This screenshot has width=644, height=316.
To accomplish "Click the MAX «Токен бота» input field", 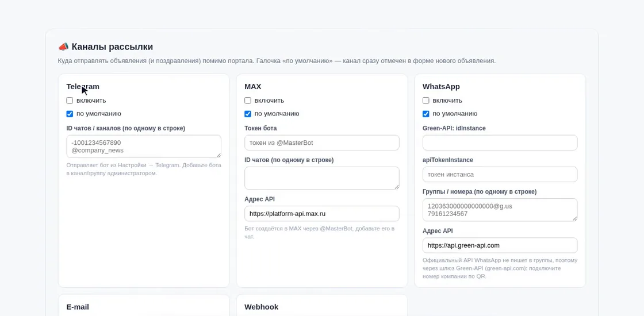I will 322,143.
